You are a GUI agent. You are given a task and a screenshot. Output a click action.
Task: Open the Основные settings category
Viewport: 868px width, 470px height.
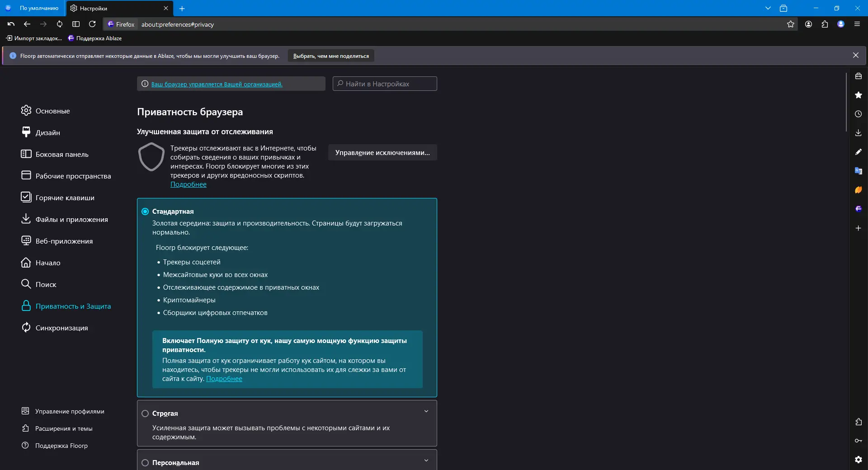(x=45, y=111)
